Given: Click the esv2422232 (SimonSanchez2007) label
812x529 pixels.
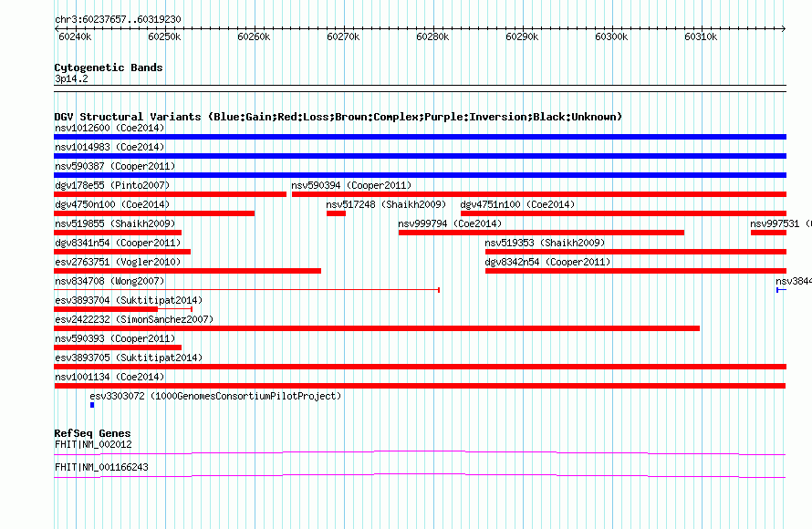Looking at the screenshot, I should (x=134, y=319).
